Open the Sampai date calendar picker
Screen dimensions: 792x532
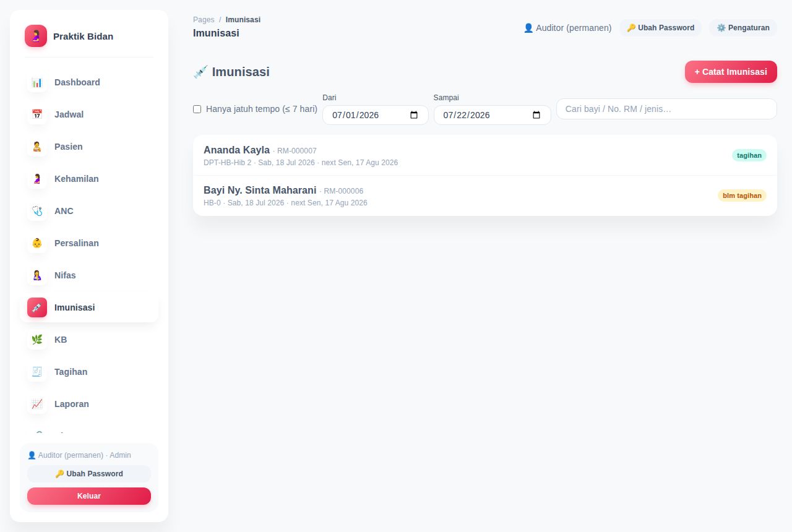pyautogui.click(x=536, y=115)
